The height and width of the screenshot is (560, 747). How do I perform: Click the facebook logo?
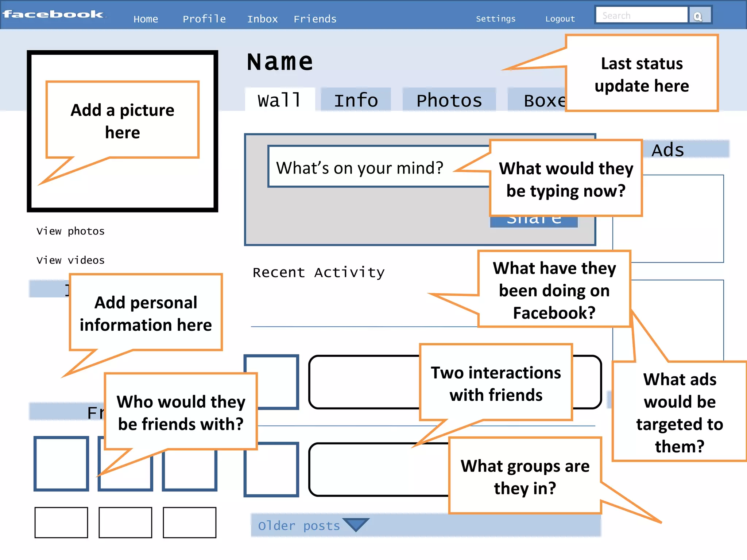click(54, 15)
